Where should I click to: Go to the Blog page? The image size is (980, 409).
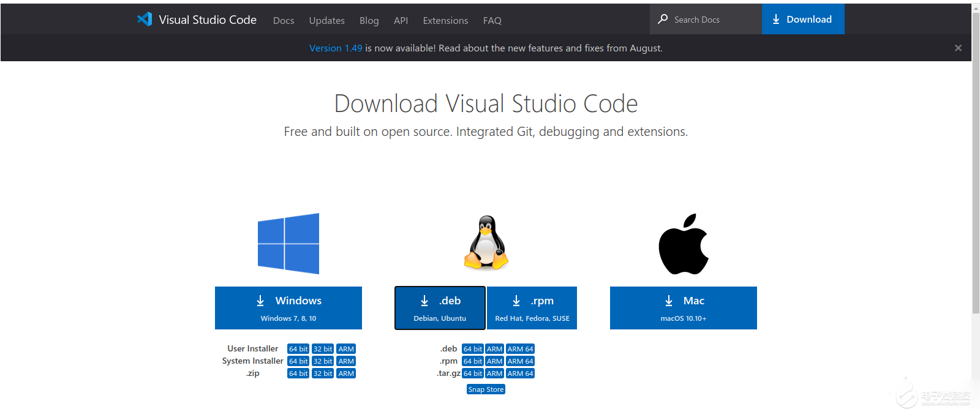(x=369, y=20)
